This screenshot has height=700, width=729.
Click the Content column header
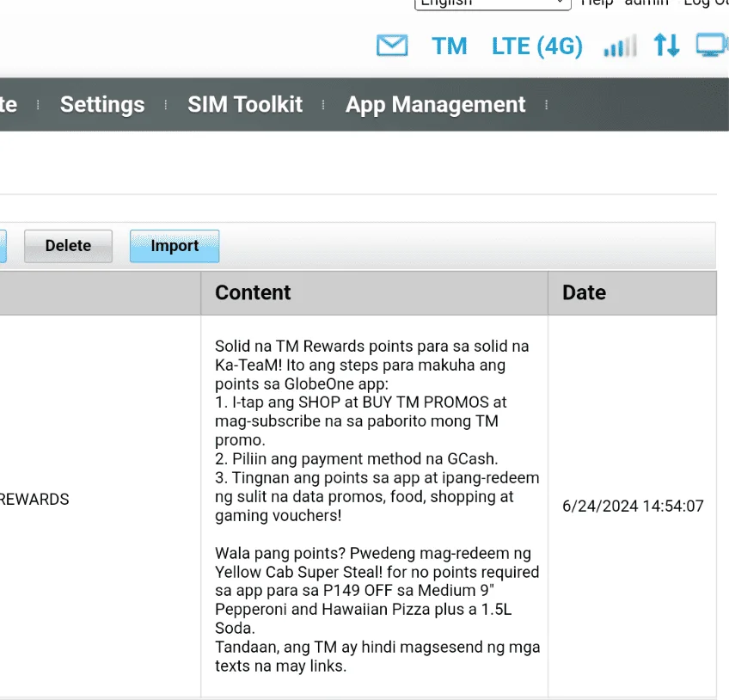point(374,293)
